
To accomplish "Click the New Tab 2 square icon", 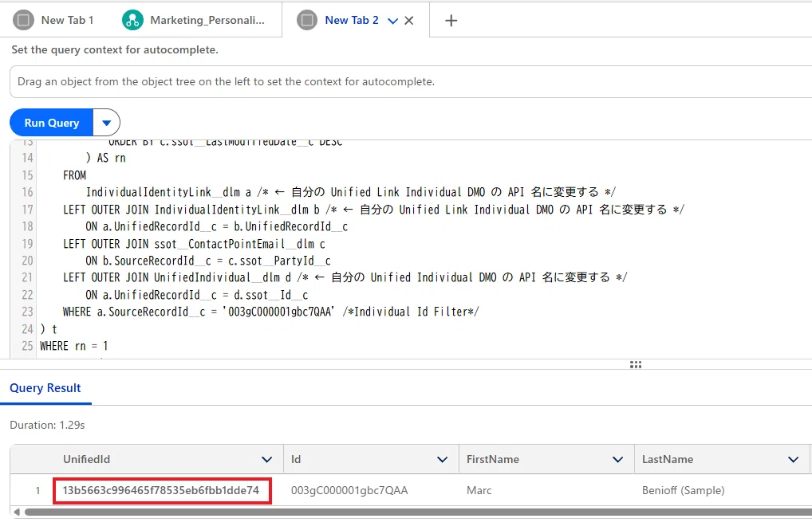I will (x=307, y=20).
